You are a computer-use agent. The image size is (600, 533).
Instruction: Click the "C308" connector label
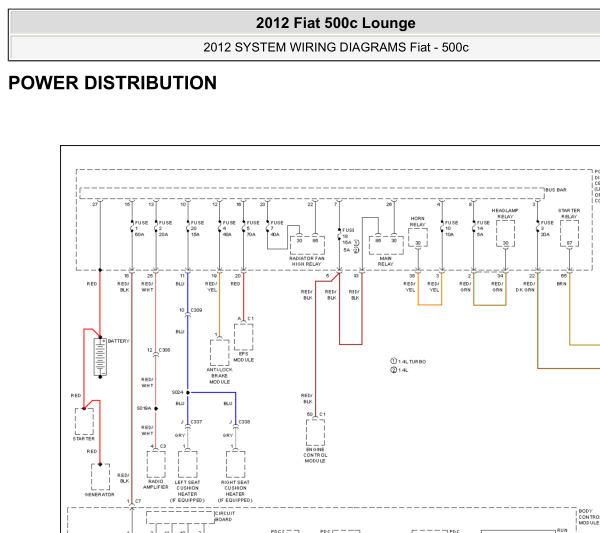pos(165,350)
